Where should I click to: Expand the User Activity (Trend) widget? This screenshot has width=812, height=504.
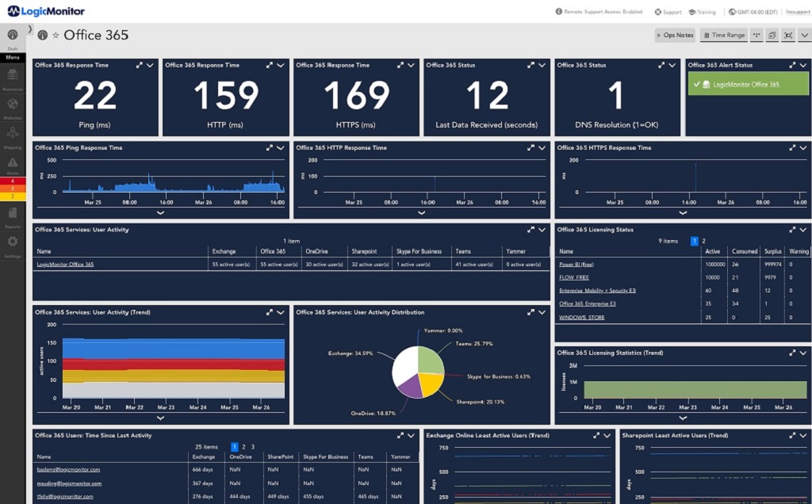pos(270,312)
